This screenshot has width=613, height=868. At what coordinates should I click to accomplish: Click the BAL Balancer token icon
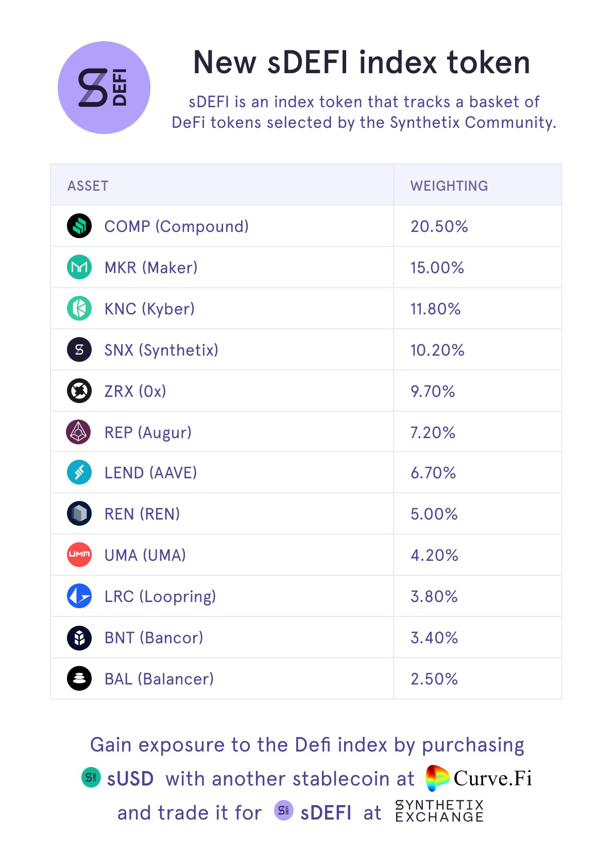79,678
